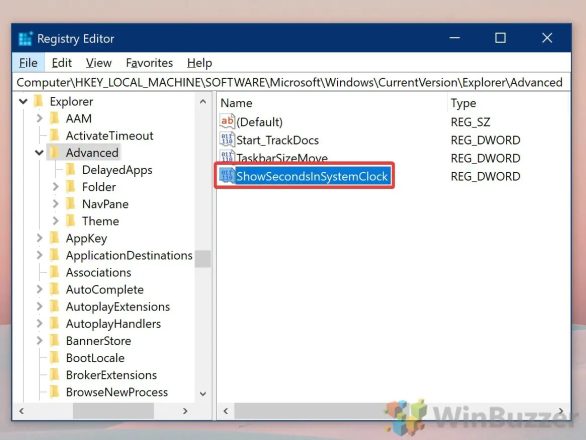Click the Start_TrackDocs DWORD icon
Image resolution: width=586 pixels, height=440 pixels.
(x=227, y=139)
